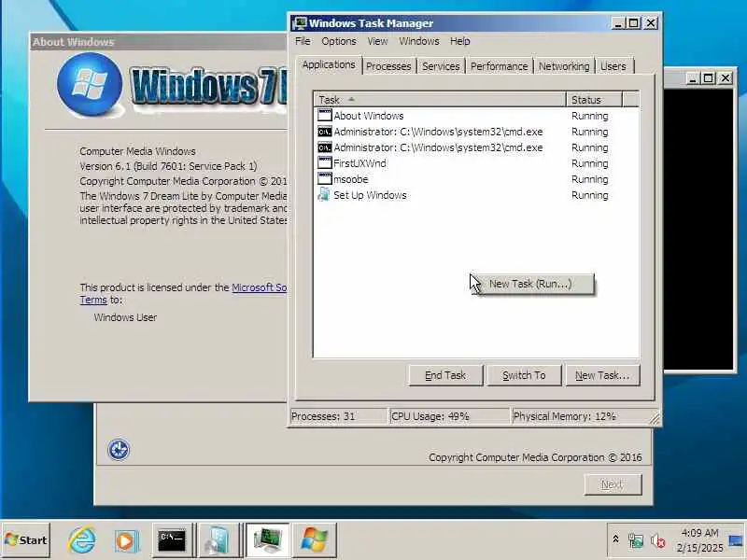Image resolution: width=747 pixels, height=560 pixels.
Task: Switch to the Processes tab
Action: click(x=388, y=66)
